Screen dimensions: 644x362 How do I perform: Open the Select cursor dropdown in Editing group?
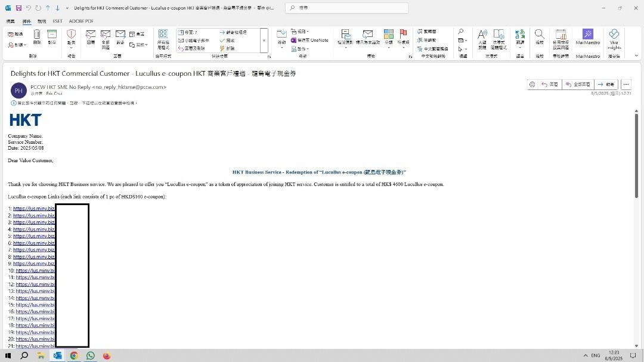[462, 49]
